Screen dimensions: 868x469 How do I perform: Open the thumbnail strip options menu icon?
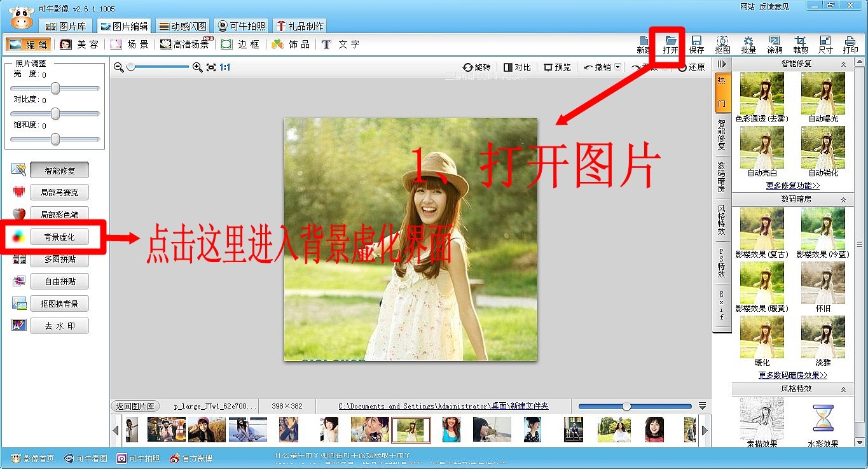coord(702,406)
